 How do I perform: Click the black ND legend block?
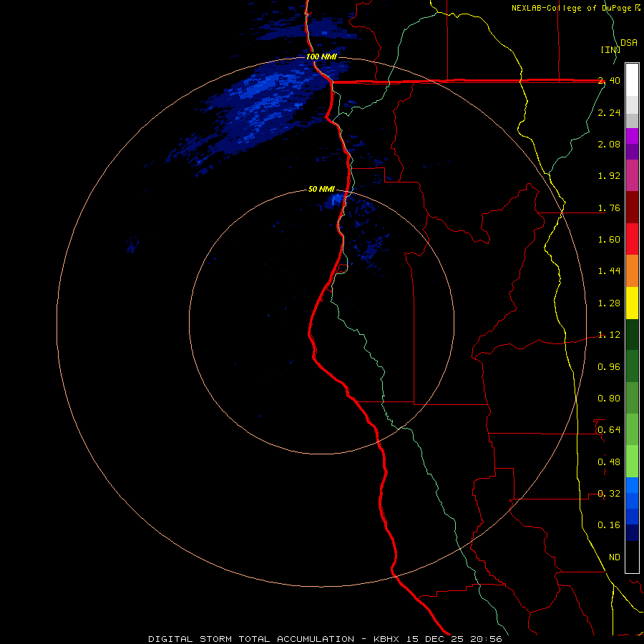pyautogui.click(x=632, y=557)
